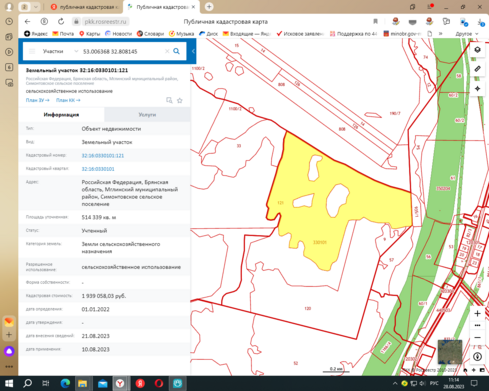Run search with the magnifier icon
This screenshot has height=391, width=489.
tap(176, 51)
